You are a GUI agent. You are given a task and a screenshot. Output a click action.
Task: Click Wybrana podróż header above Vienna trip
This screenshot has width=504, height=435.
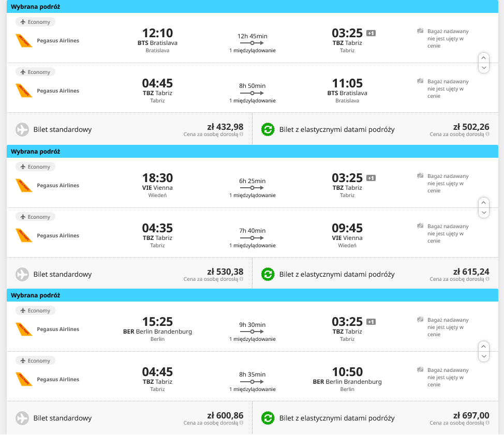(x=253, y=152)
